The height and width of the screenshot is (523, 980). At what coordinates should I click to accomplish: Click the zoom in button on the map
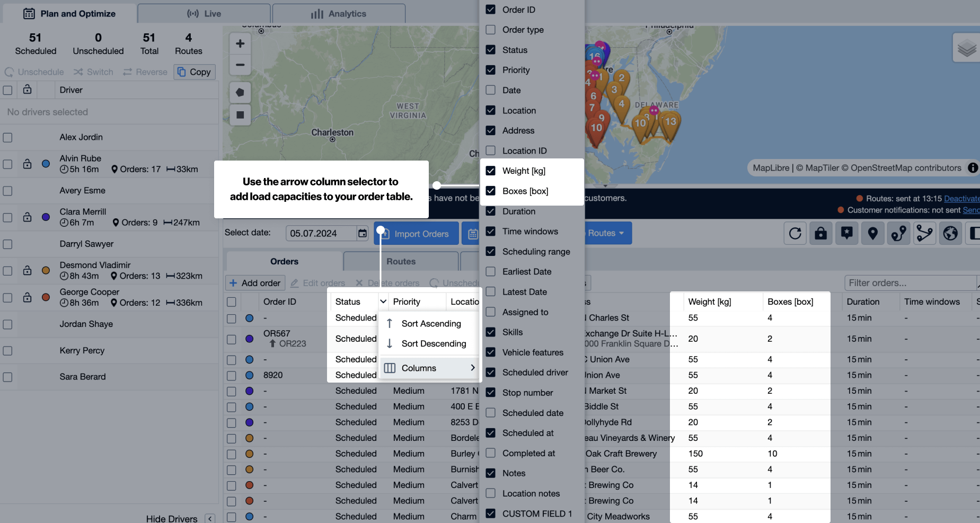click(240, 43)
